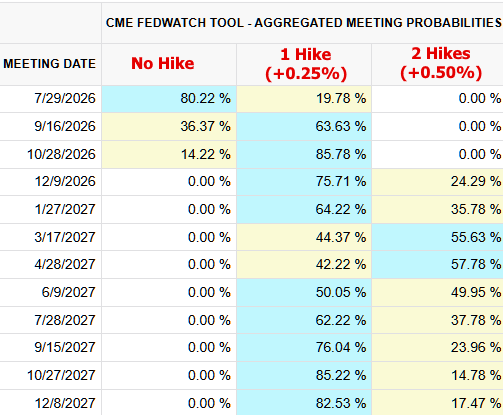Screen dimensions: 503x415
Task: Click the 37.78 % two-hikes cell
Action: (438, 320)
